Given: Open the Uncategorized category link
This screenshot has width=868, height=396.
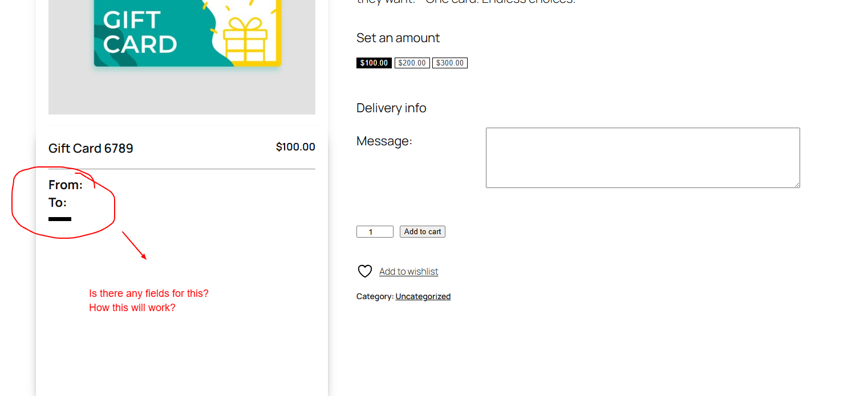Looking at the screenshot, I should coord(423,296).
